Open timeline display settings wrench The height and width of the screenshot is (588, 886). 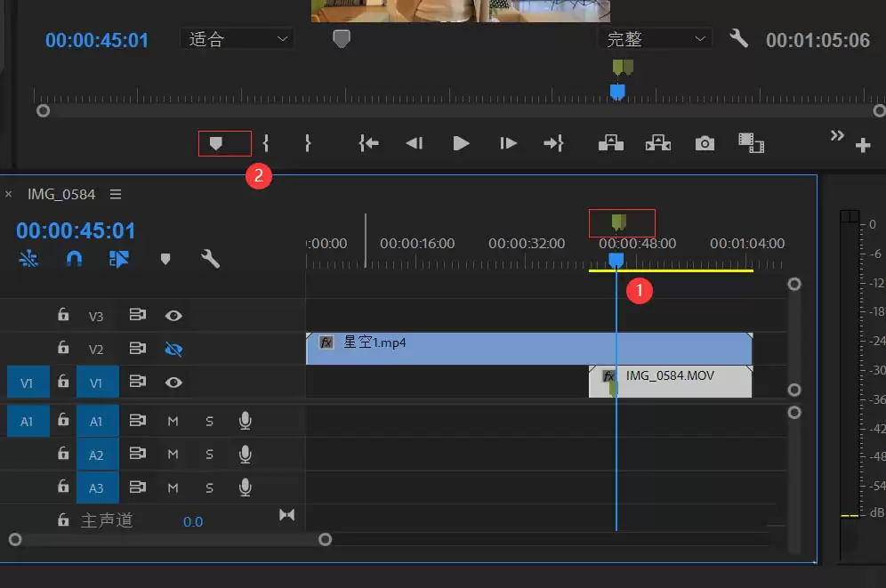210,259
